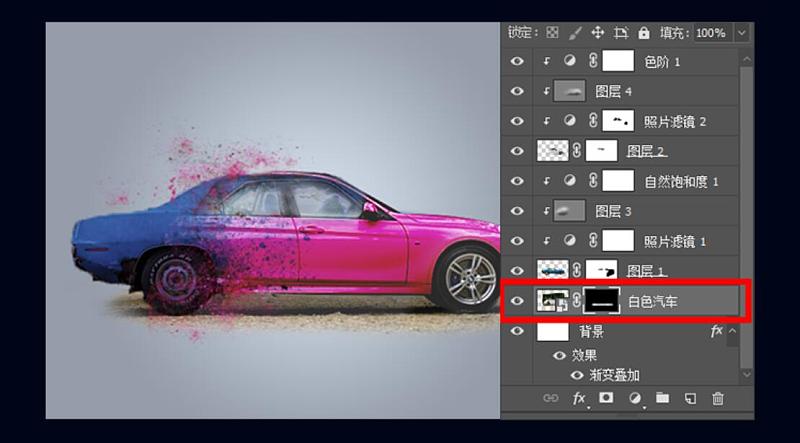Viewport: 800px width, 443px height.
Task: Click the lock all padlock icon
Action: pos(644,33)
